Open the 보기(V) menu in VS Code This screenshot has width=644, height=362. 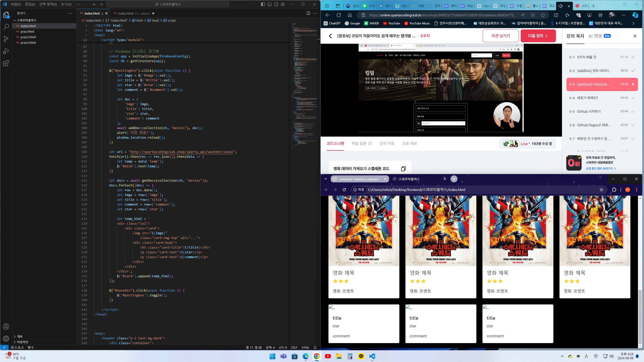pyautogui.click(x=66, y=4)
